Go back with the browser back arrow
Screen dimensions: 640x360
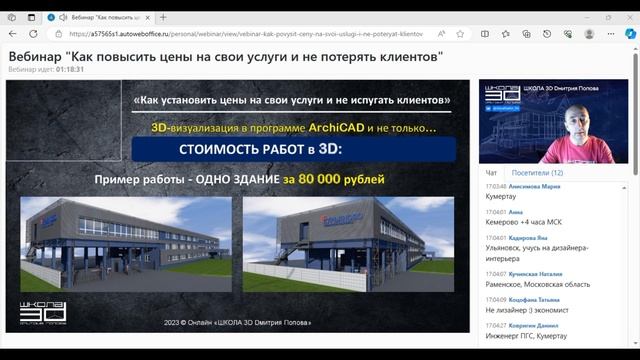click(13, 34)
